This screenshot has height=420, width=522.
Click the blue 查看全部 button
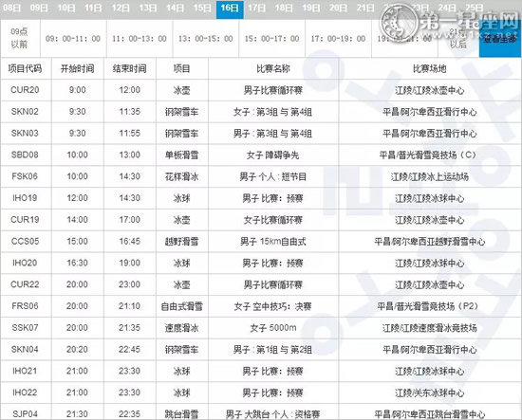[499, 39]
